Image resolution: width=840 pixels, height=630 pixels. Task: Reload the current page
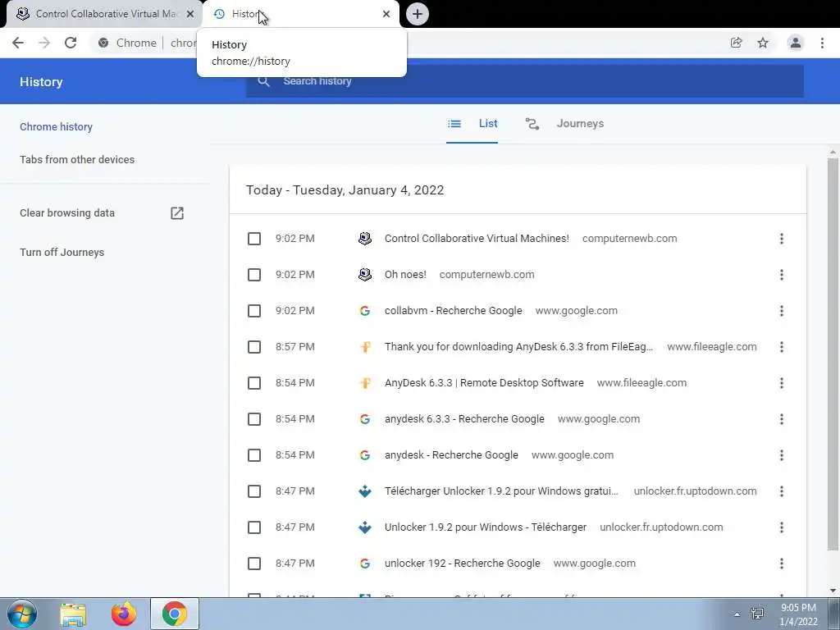(71, 43)
